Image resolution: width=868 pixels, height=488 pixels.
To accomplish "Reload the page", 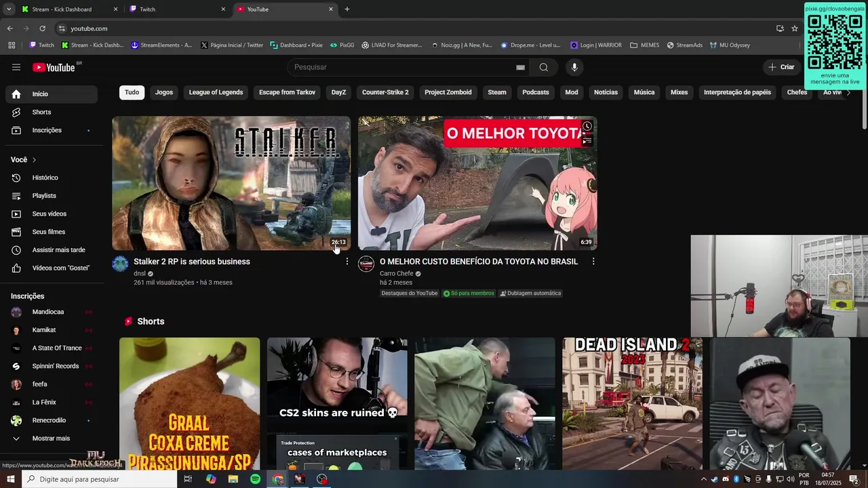I will (x=42, y=28).
